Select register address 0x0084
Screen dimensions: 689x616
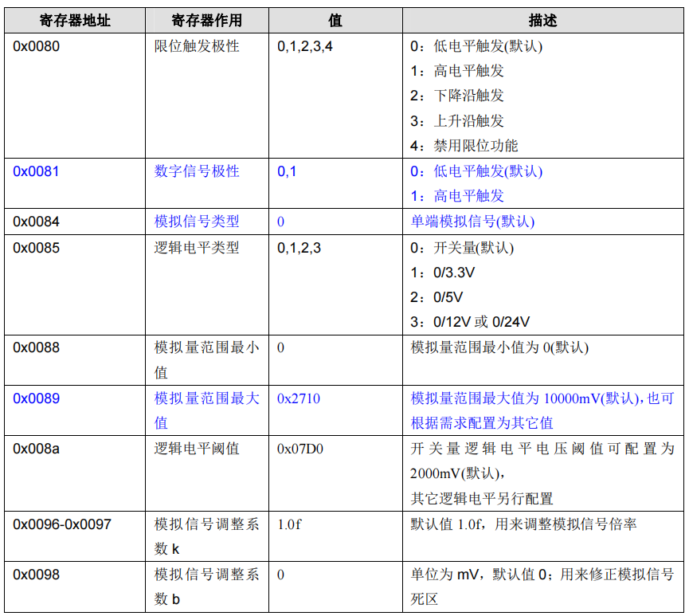click(37, 222)
